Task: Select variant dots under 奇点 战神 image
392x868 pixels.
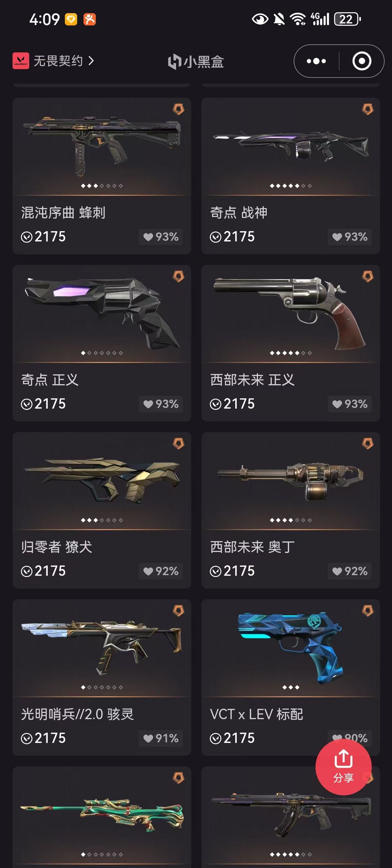Action: click(291, 186)
